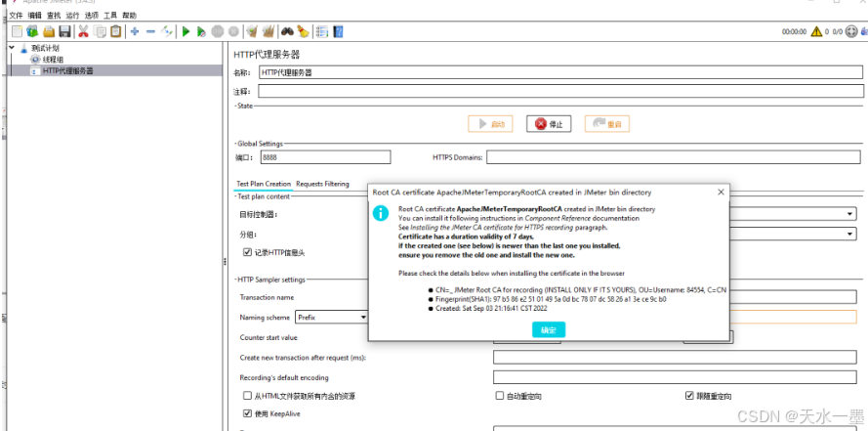Click the 停止 stop button

pyautogui.click(x=549, y=124)
